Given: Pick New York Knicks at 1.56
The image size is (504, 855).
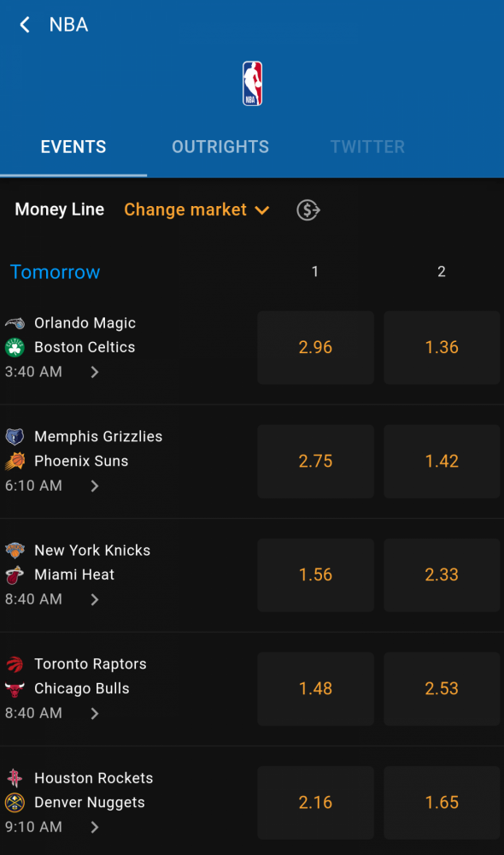Looking at the screenshot, I should (x=315, y=575).
